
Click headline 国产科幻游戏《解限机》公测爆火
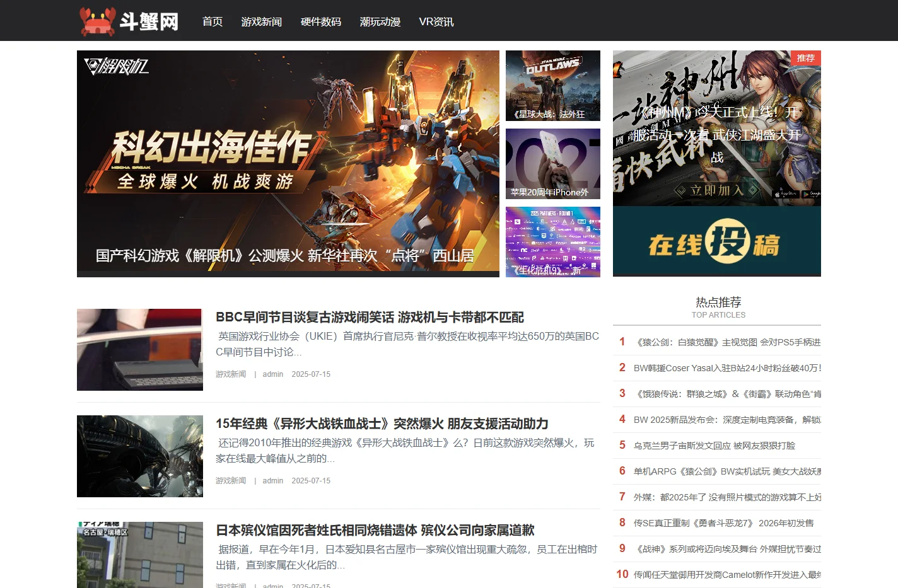pyautogui.click(x=285, y=256)
